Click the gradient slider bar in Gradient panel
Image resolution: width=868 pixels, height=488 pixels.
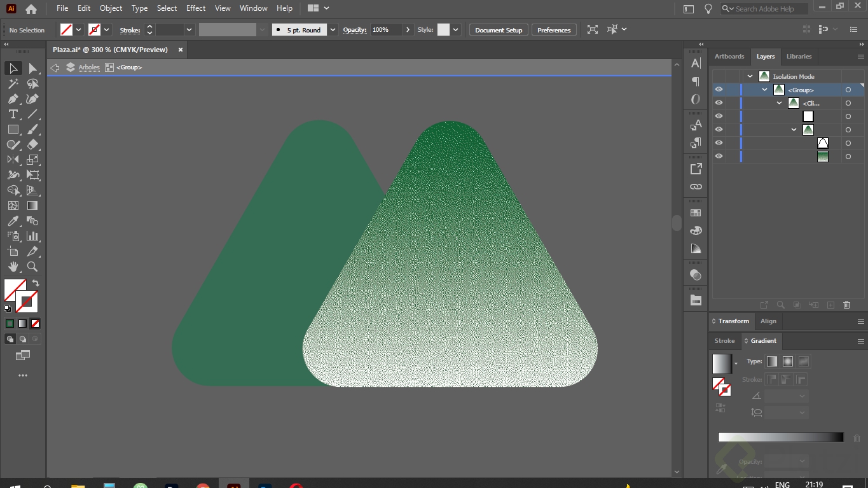[780, 437]
